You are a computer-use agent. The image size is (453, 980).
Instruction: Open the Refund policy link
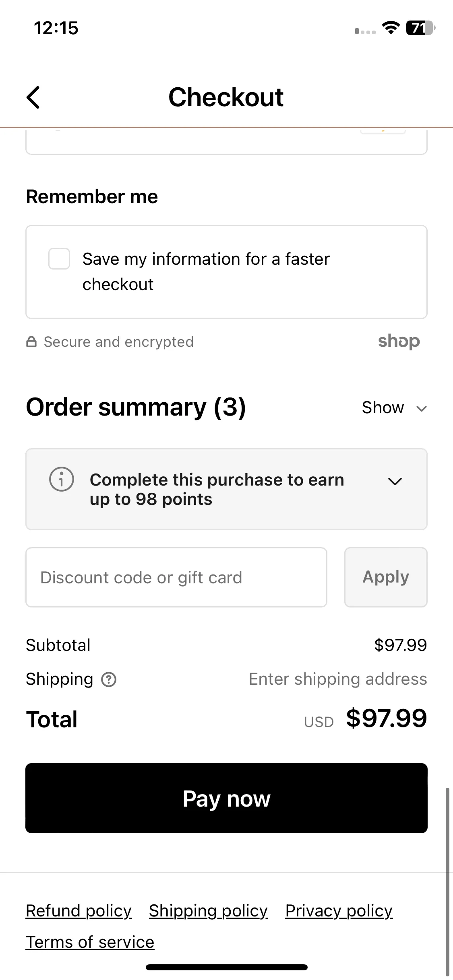pyautogui.click(x=79, y=911)
